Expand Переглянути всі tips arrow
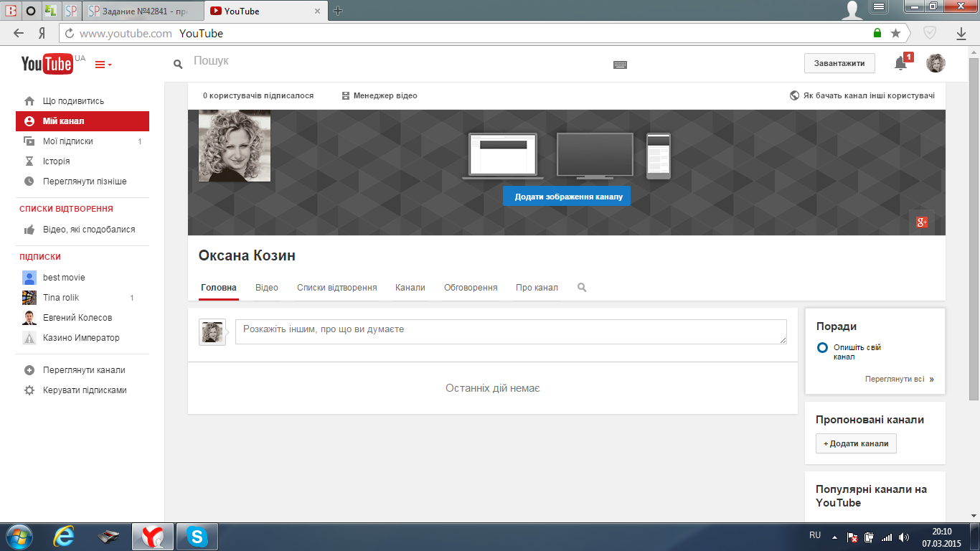Image resolution: width=980 pixels, height=551 pixels. tap(931, 380)
